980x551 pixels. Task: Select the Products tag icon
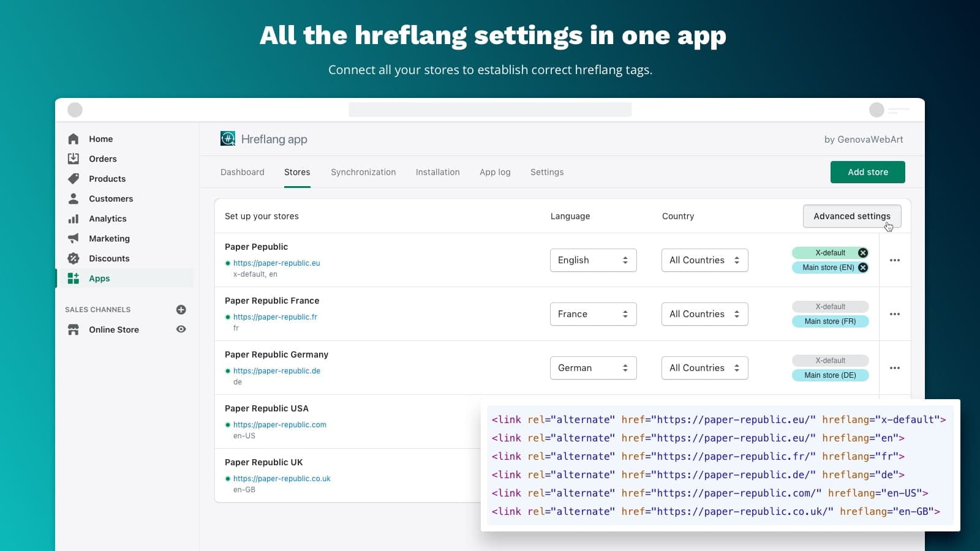pos(73,179)
